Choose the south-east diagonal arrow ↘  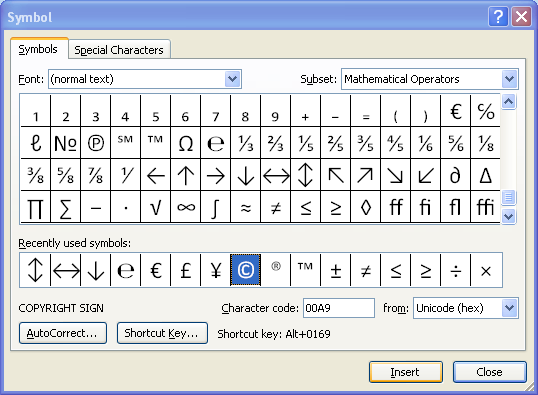click(x=396, y=175)
